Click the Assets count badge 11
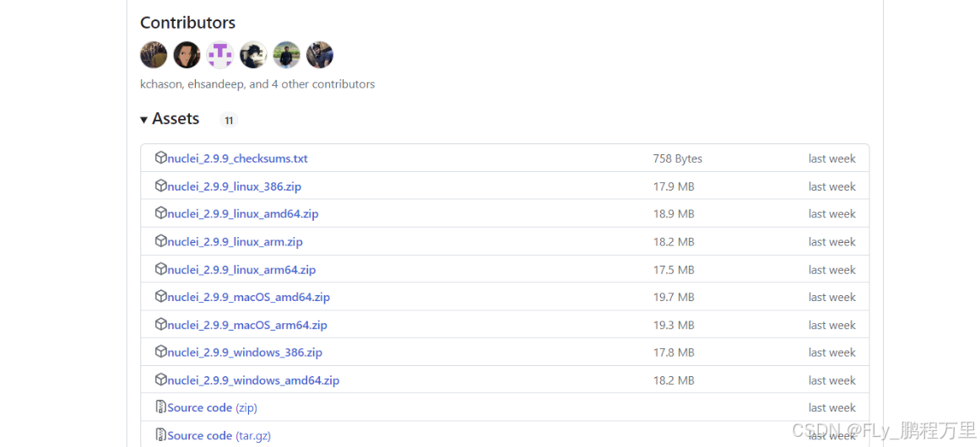 (229, 121)
